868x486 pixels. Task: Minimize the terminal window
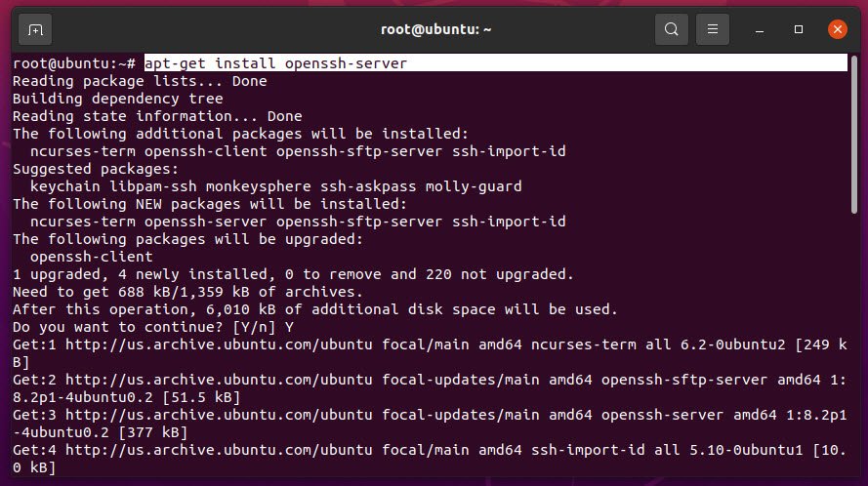[760, 30]
